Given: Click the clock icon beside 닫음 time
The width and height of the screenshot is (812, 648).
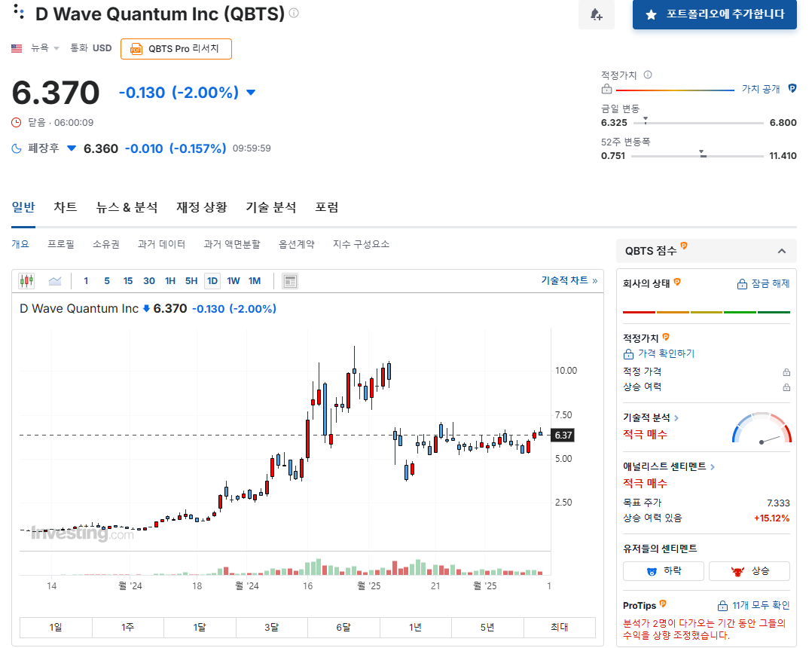Looking at the screenshot, I should pos(14,122).
